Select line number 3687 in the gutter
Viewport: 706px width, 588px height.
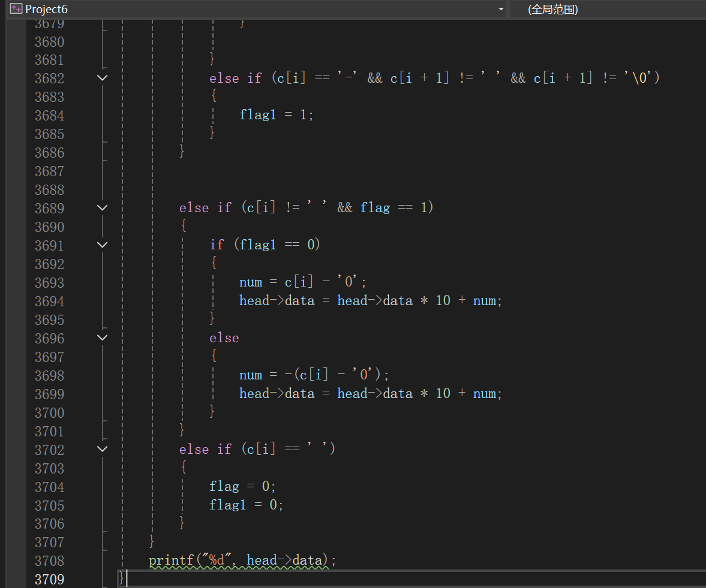click(50, 171)
